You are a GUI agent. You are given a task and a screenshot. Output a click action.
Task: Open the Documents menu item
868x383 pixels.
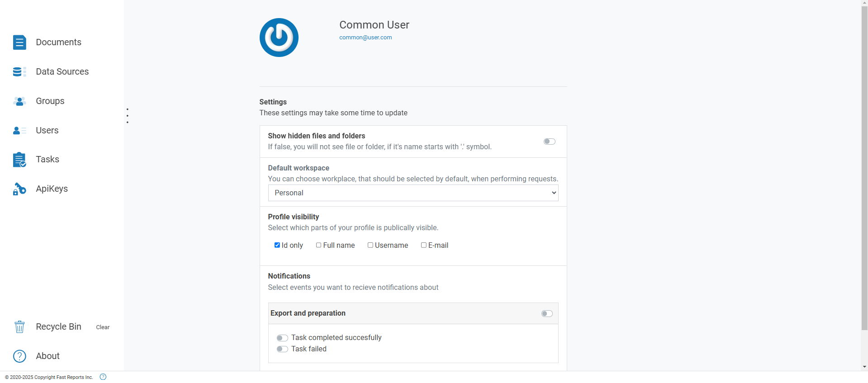tap(59, 42)
